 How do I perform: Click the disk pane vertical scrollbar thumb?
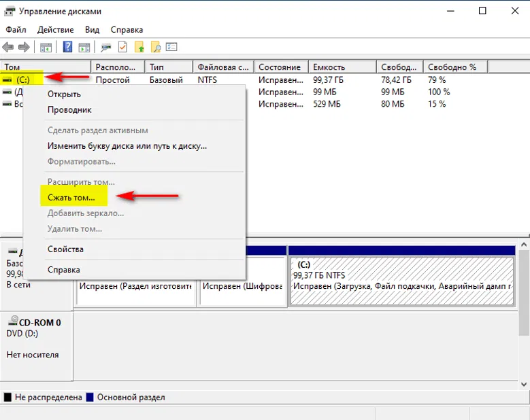(524, 293)
